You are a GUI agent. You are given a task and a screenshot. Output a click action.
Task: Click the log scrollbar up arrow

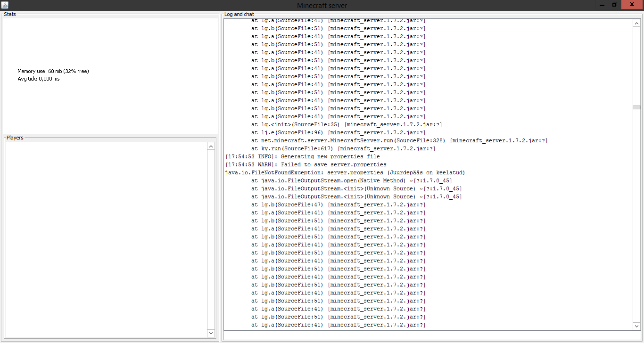click(637, 23)
